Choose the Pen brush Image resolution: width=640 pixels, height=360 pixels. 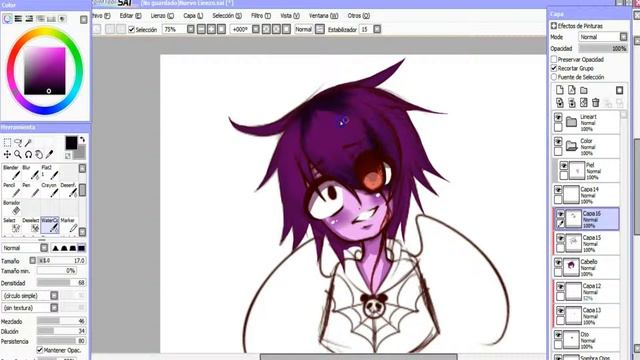tap(31, 190)
